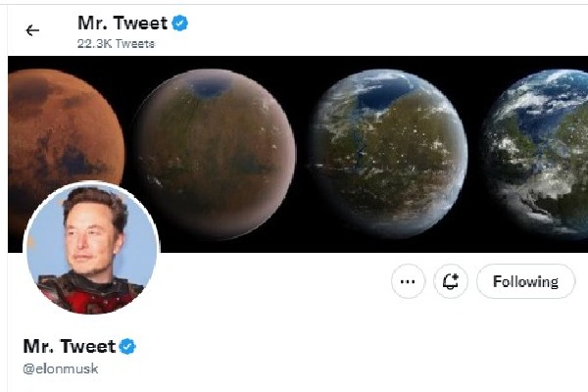Go back using the left arrow
Viewport: 588px width, 392px height.
[x=32, y=30]
